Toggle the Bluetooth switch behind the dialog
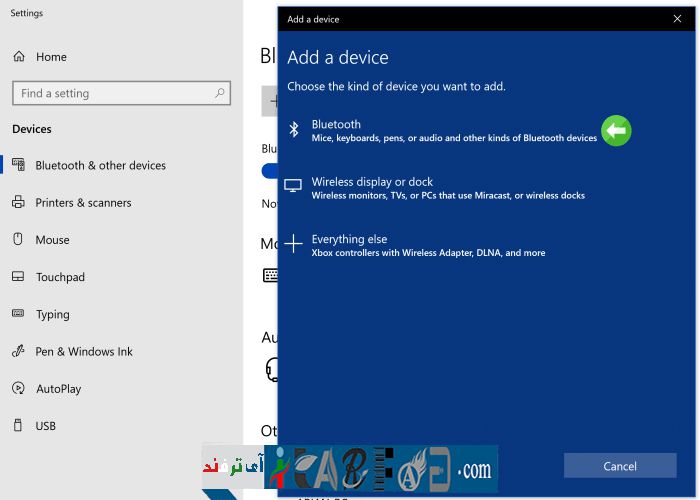This screenshot has height=500, width=700. pos(269,170)
